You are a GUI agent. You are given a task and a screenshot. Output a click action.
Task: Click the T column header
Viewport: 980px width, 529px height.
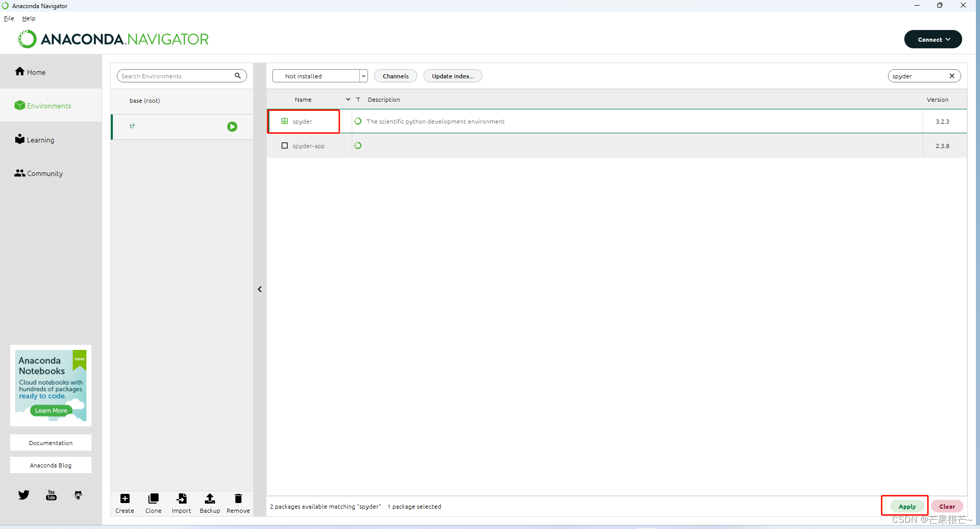tap(358, 100)
